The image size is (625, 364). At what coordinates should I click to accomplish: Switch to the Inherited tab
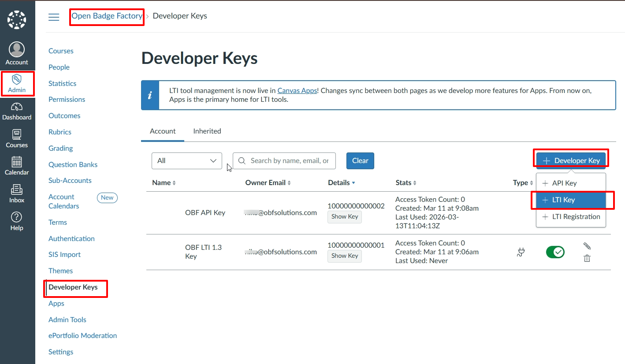pyautogui.click(x=207, y=131)
